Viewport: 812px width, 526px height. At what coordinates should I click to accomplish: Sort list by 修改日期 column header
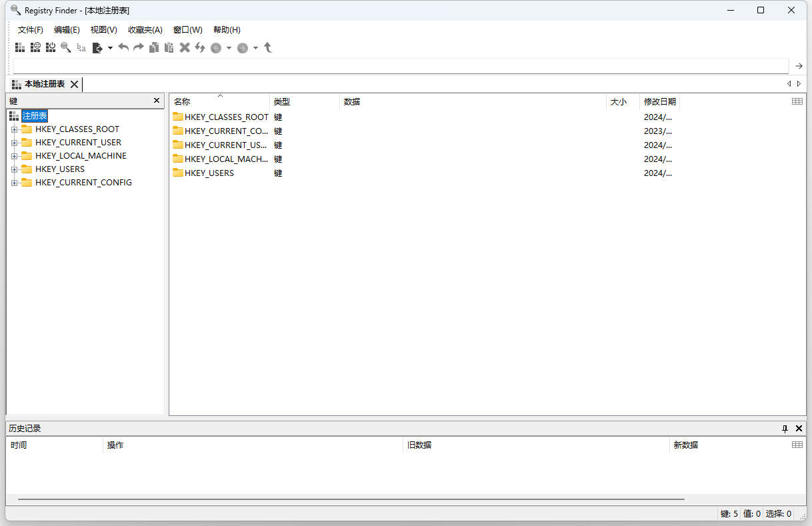coord(660,102)
